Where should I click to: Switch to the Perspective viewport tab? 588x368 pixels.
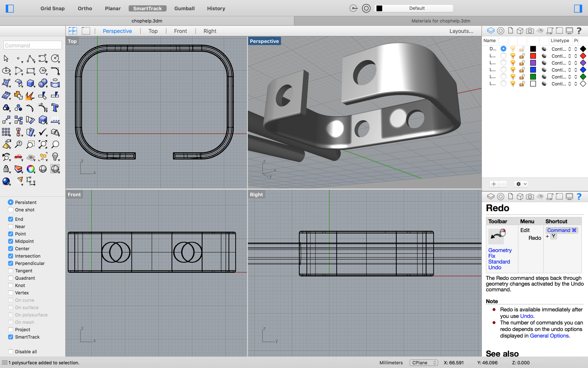[x=117, y=31]
